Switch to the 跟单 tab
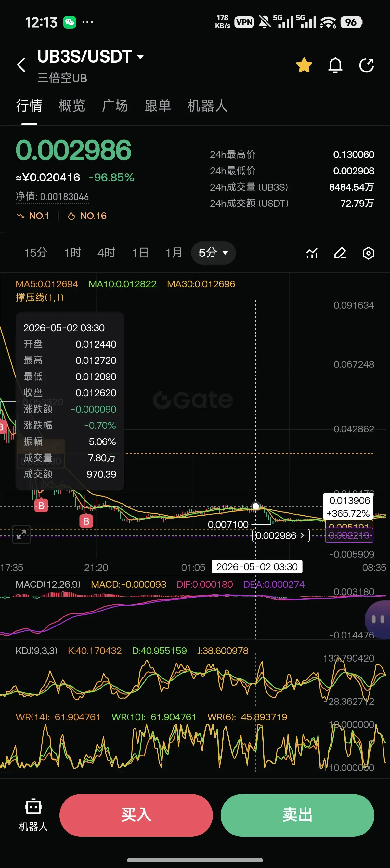This screenshot has width=390, height=868. tap(158, 106)
